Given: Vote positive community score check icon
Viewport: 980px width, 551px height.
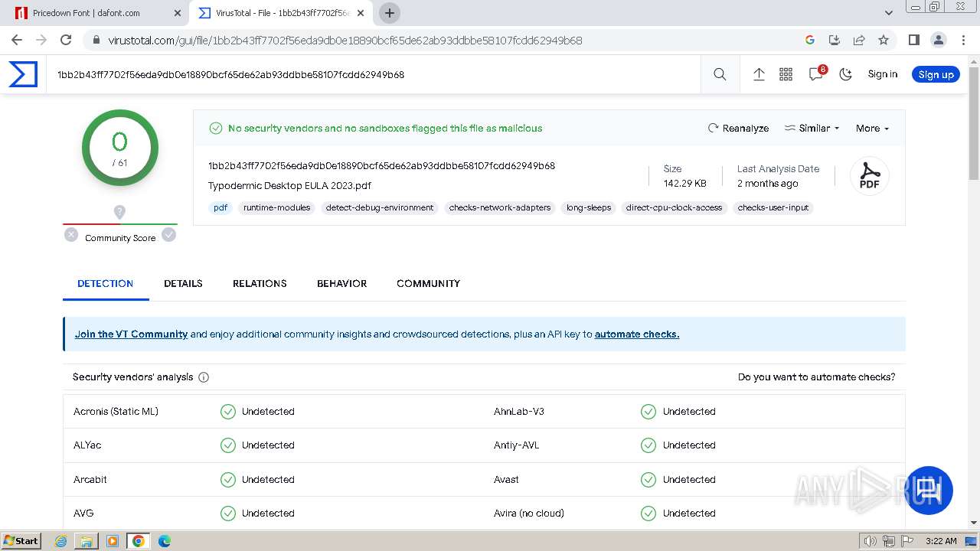Looking at the screenshot, I should tap(169, 235).
